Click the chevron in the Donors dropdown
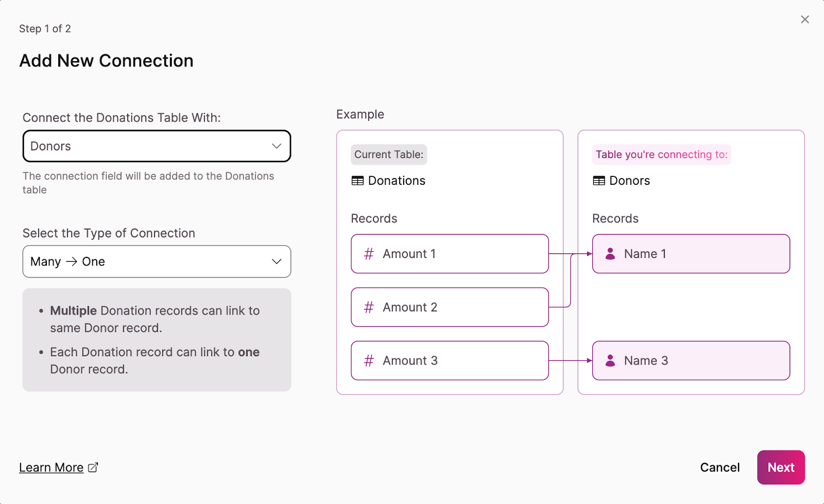The height and width of the screenshot is (504, 824). 277,146
